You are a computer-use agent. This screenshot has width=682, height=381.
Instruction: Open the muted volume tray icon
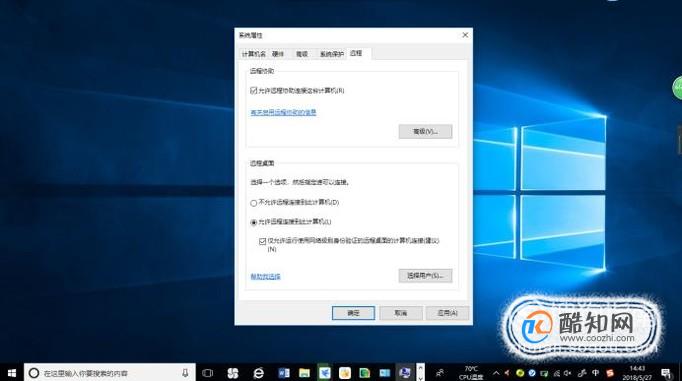[x=568, y=373]
